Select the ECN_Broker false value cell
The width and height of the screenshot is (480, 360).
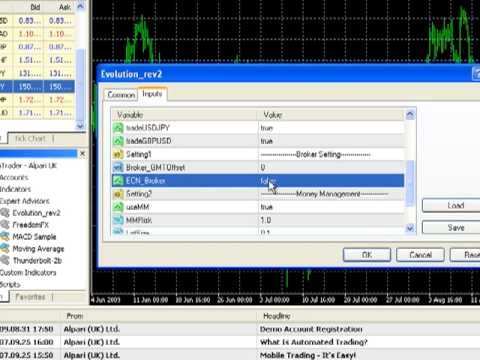(331, 181)
